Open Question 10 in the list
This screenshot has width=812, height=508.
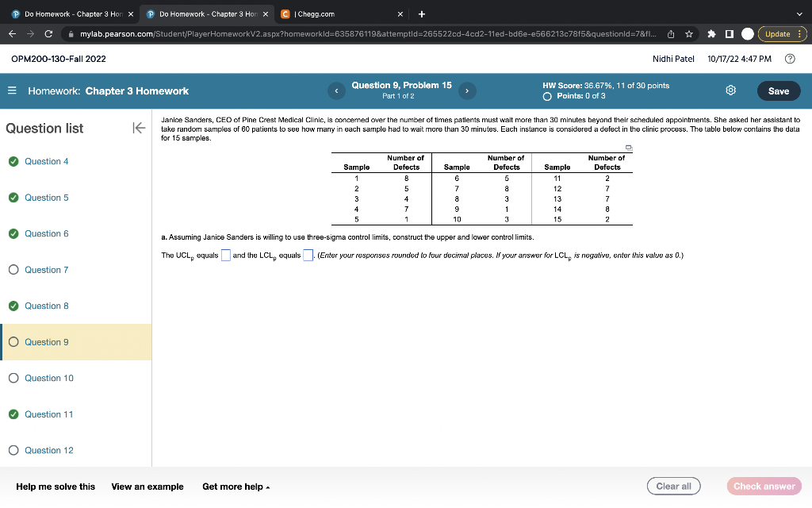[x=48, y=378]
